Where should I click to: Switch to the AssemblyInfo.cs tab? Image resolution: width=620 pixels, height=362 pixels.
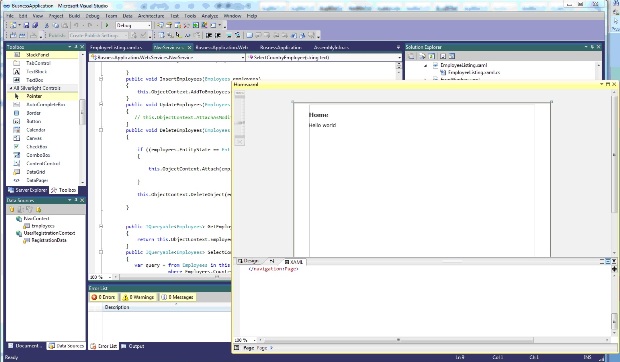click(x=331, y=47)
